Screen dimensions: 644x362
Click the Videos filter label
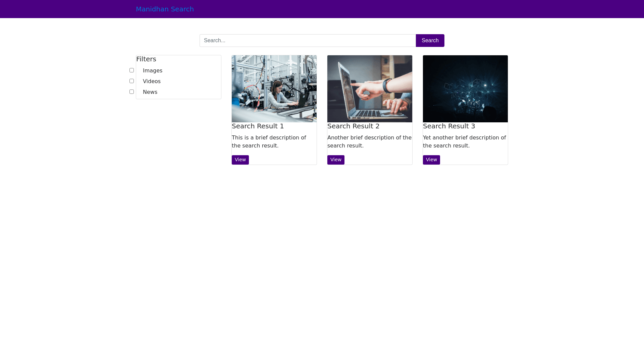coord(152,81)
